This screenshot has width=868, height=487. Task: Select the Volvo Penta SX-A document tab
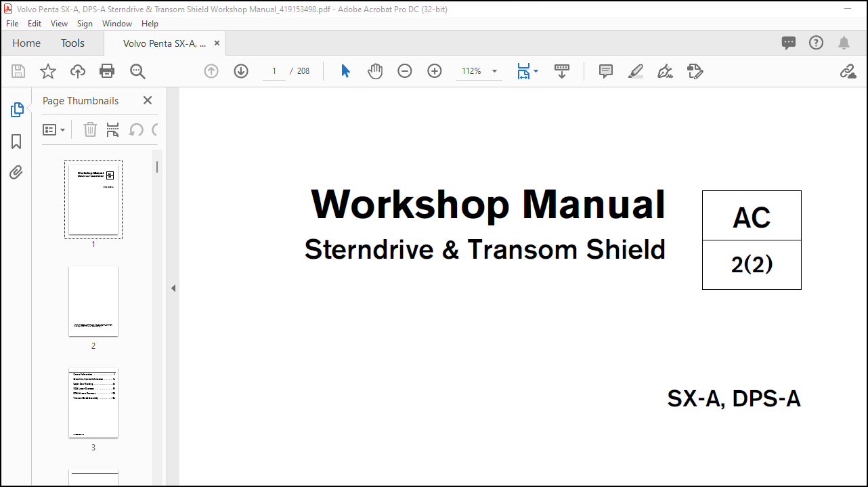pyautogui.click(x=165, y=43)
